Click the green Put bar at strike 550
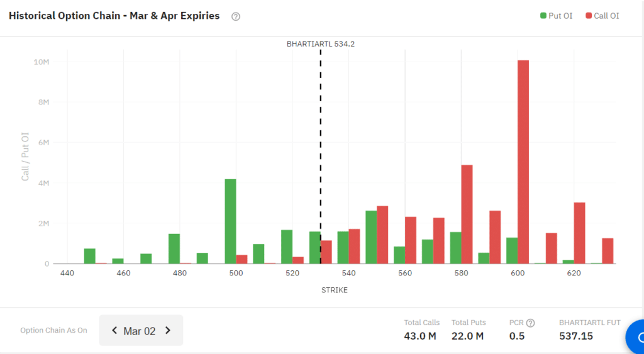 (x=371, y=237)
